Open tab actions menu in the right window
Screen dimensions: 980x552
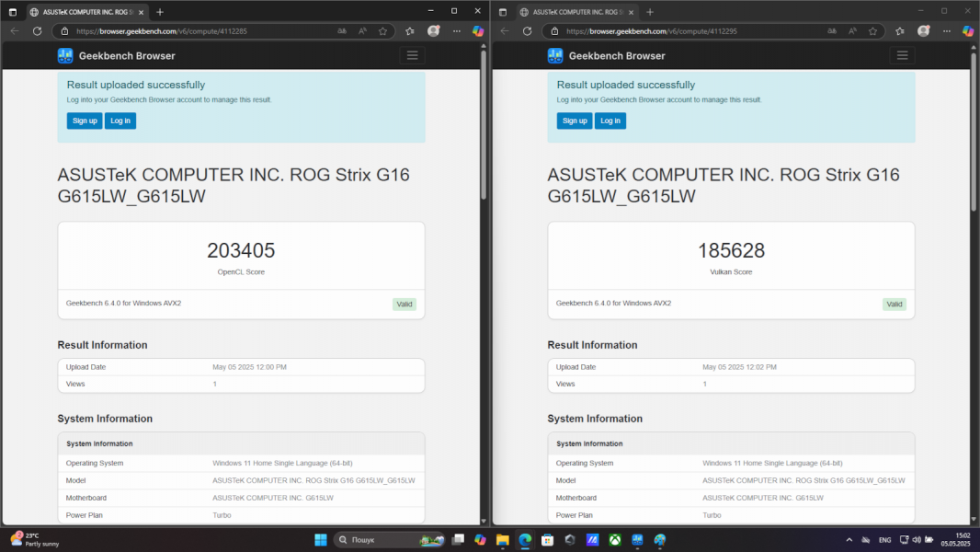pyautogui.click(x=503, y=12)
